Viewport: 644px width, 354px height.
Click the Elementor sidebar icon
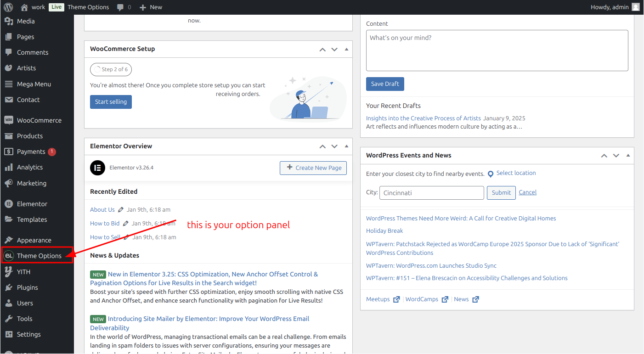(8, 204)
